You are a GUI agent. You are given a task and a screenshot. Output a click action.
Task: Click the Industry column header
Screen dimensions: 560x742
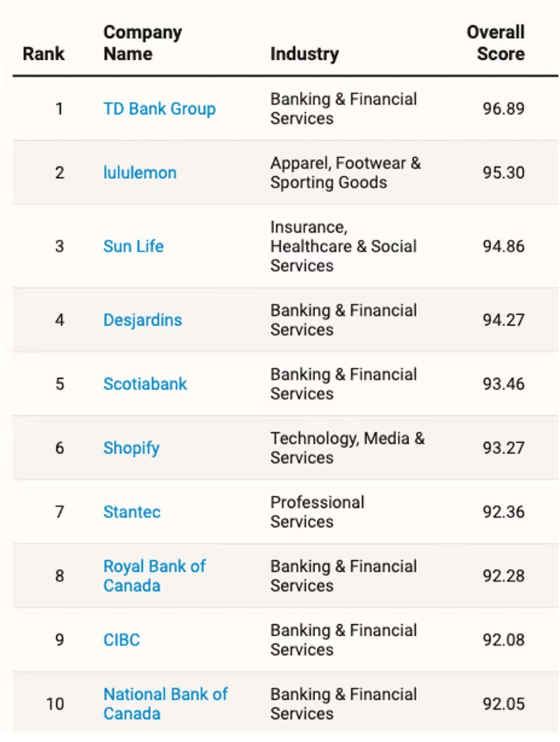(305, 54)
